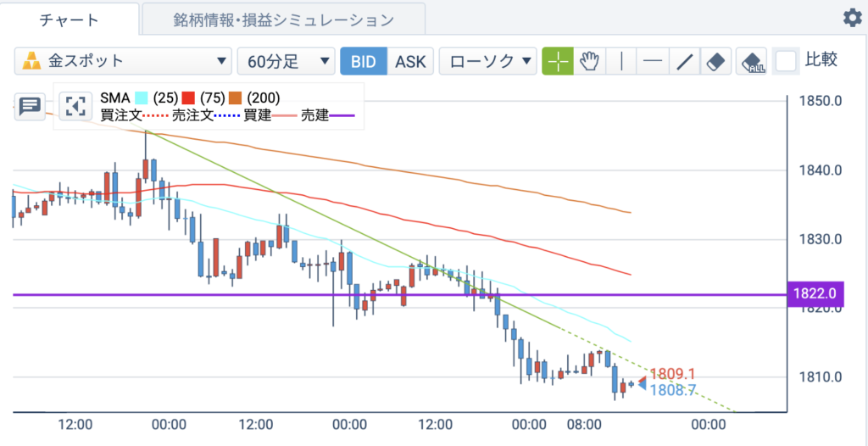The height and width of the screenshot is (446, 868).
Task: Select the diagonal trend line tool
Action: pyautogui.click(x=685, y=61)
